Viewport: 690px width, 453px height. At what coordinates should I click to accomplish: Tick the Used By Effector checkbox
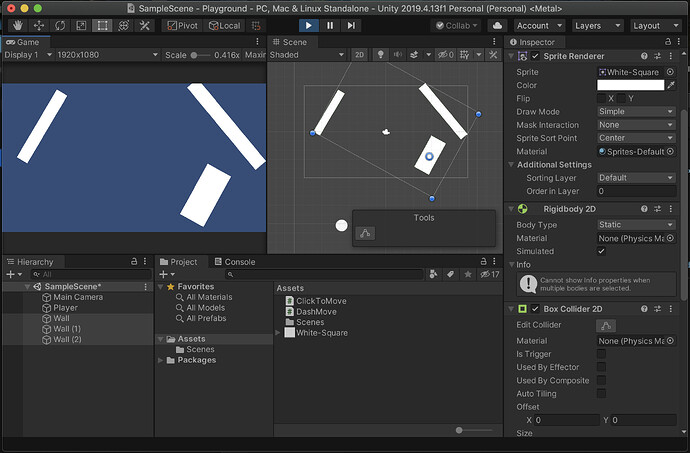pyautogui.click(x=601, y=367)
